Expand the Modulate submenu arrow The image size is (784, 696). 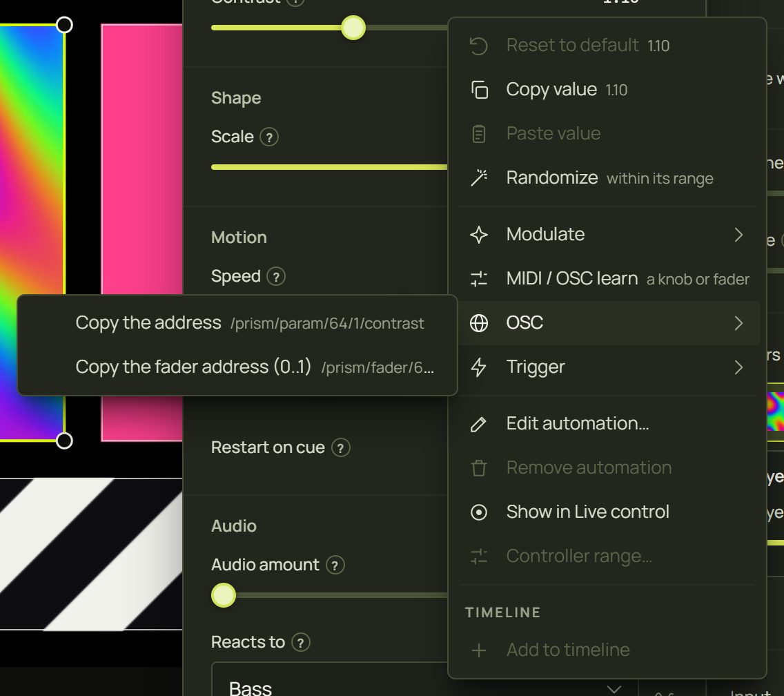(x=738, y=235)
